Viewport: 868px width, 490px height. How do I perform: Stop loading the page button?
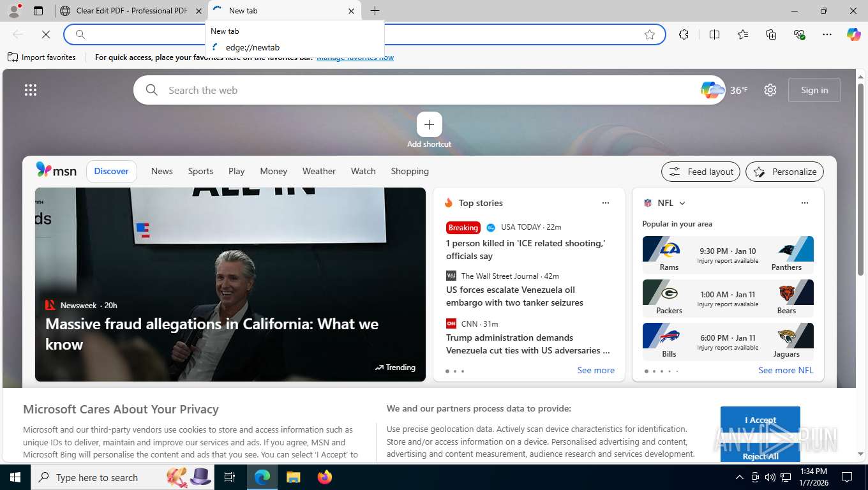pyautogui.click(x=45, y=34)
